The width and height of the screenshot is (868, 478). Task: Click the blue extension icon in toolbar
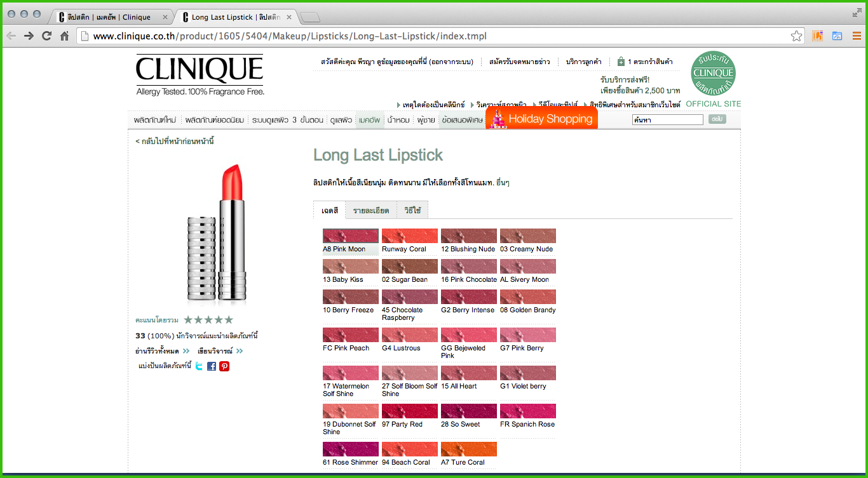837,36
